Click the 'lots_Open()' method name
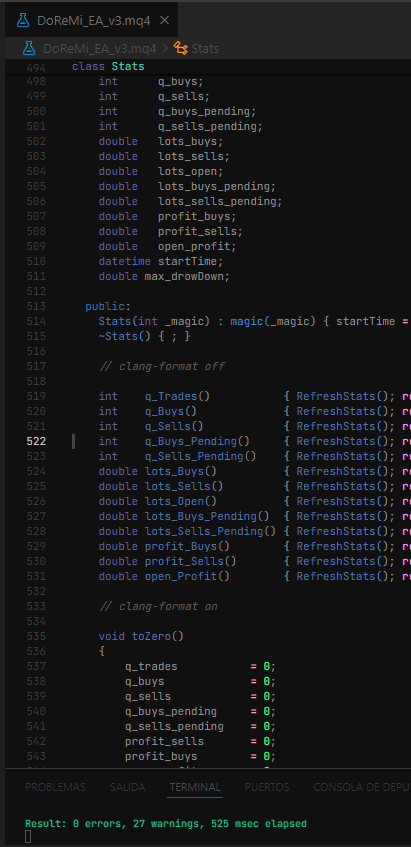Viewport: 411px width, 847px height. [x=180, y=501]
